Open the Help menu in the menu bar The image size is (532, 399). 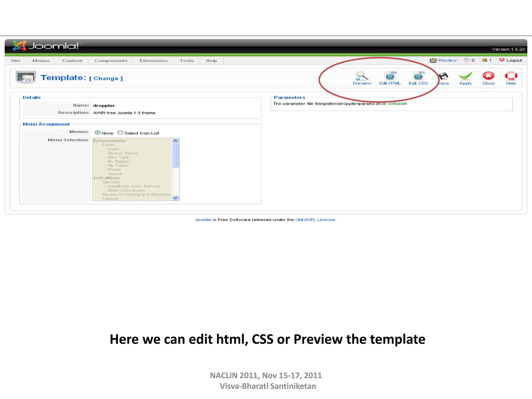click(211, 61)
